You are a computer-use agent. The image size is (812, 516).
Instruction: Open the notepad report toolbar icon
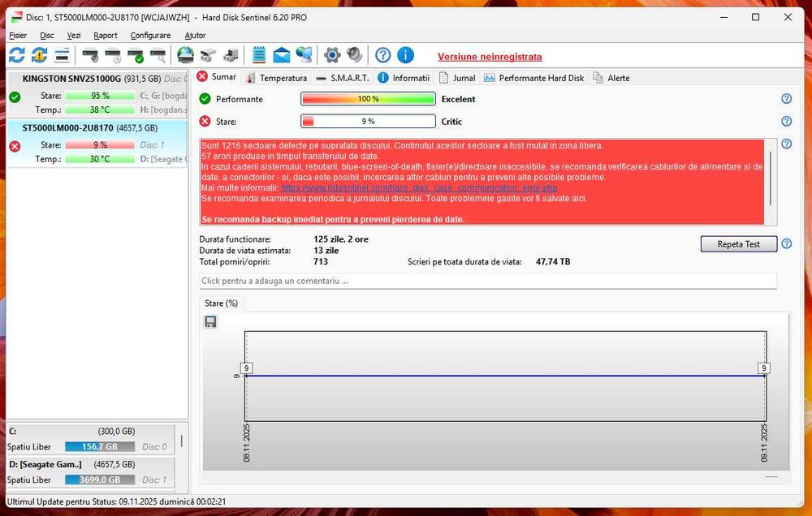(x=259, y=55)
